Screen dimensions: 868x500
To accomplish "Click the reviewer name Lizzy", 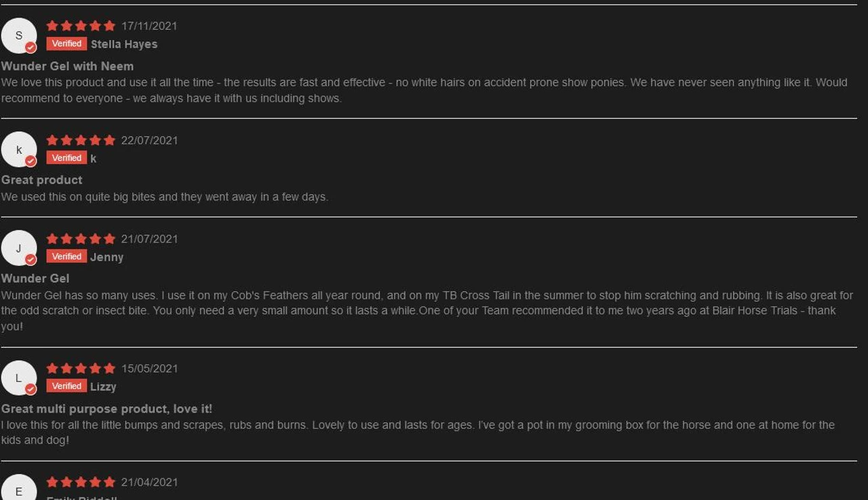I will (103, 386).
